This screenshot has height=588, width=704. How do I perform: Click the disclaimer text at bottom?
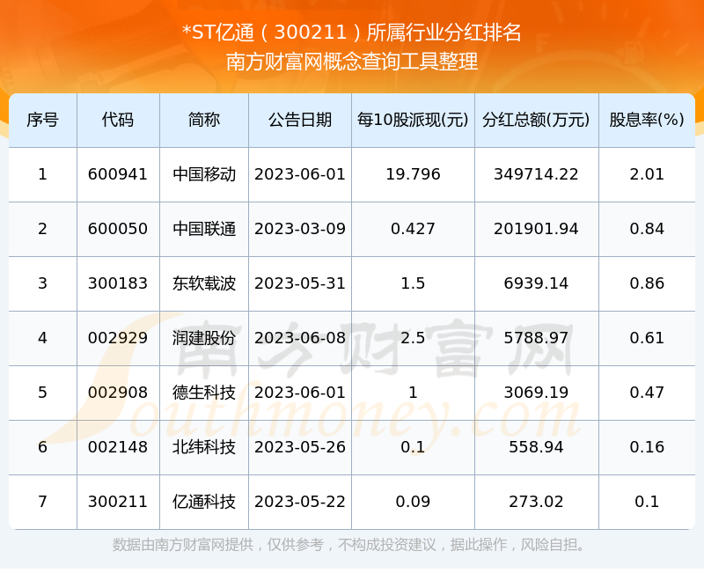[x=348, y=545]
